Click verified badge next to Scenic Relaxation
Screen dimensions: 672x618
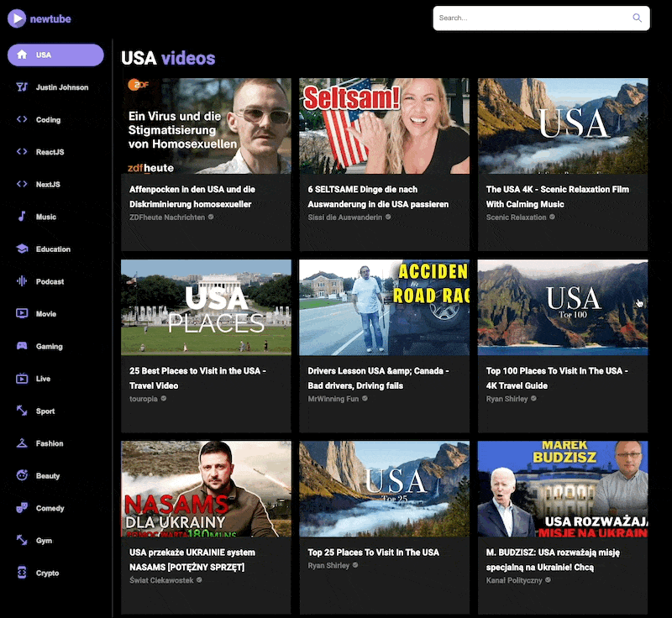552,217
